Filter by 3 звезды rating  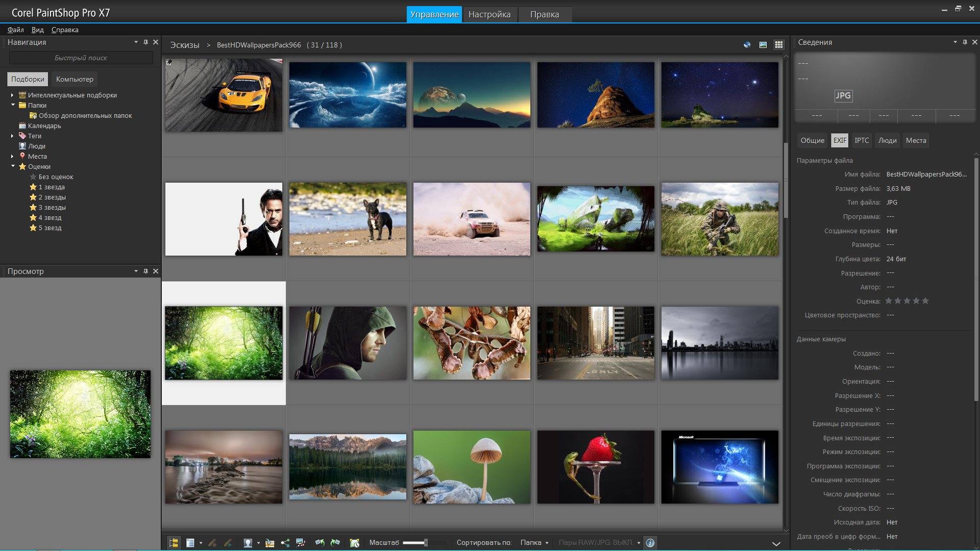pyautogui.click(x=47, y=207)
